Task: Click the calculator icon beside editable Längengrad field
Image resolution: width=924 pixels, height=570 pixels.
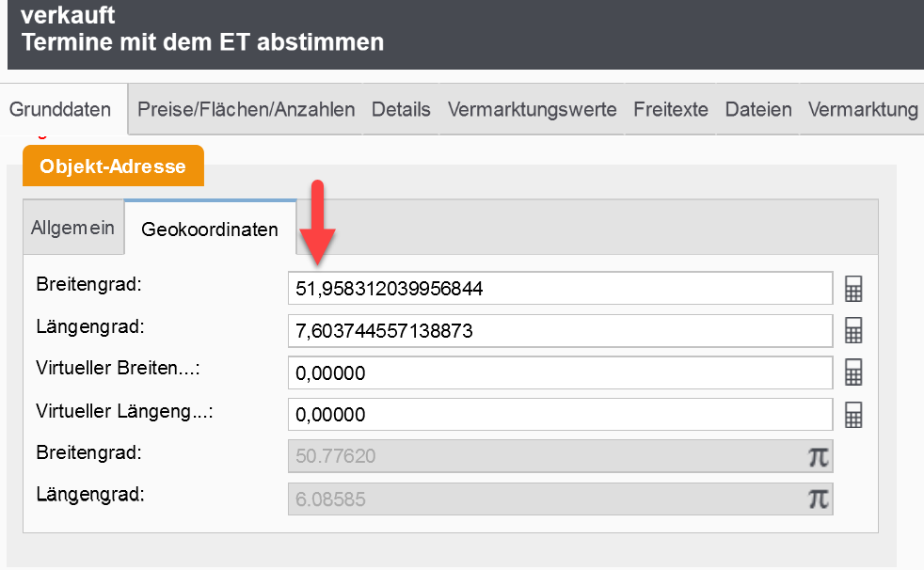Action: 853,330
